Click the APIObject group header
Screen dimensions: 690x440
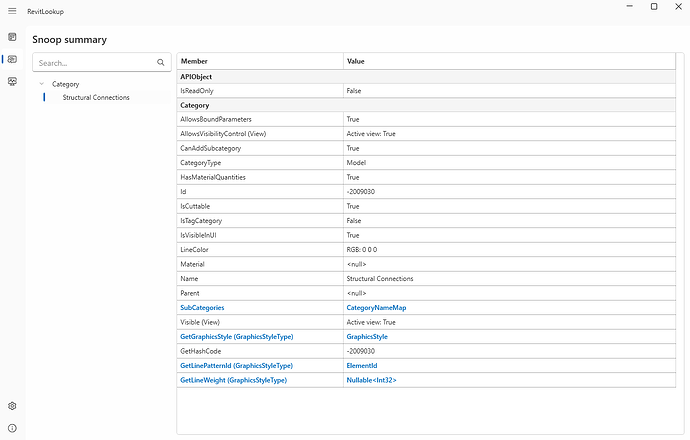pyautogui.click(x=426, y=77)
